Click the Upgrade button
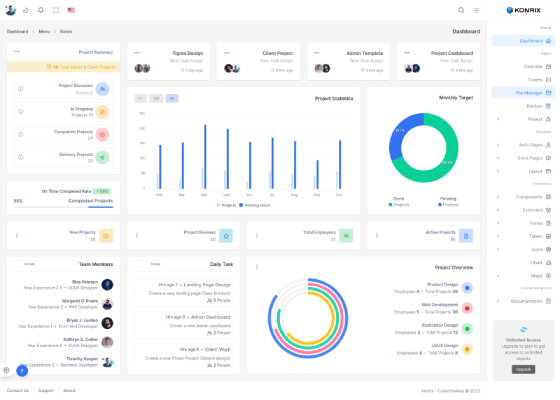 tap(523, 369)
